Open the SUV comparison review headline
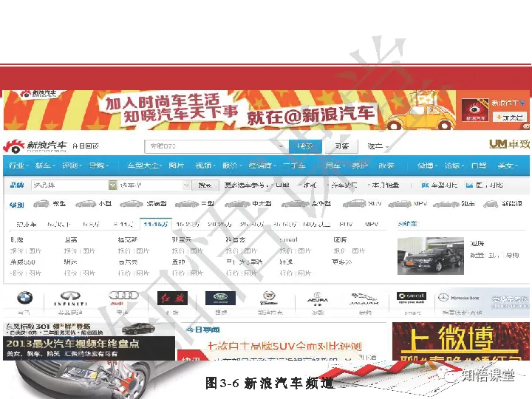 click(x=284, y=346)
